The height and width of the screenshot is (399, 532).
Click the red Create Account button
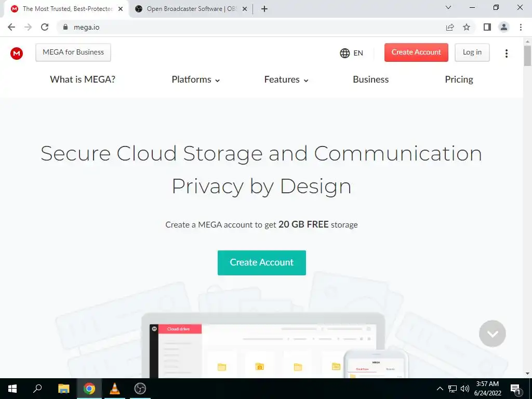point(416,52)
